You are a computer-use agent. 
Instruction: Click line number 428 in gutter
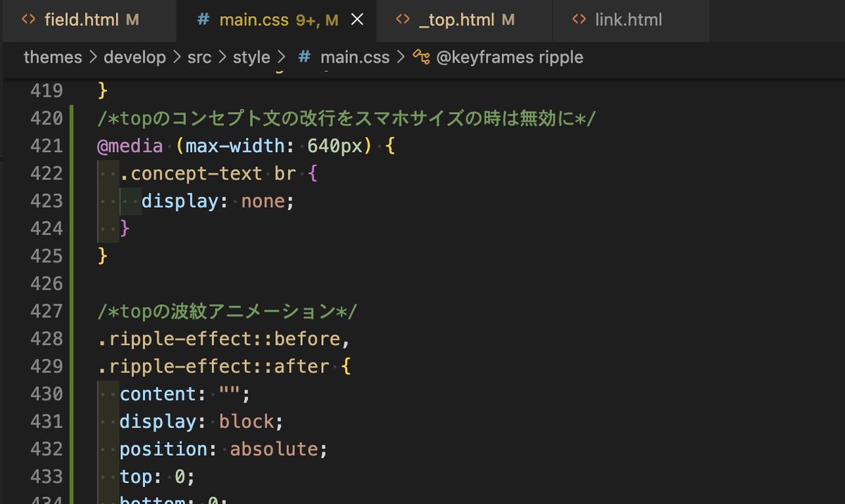tap(46, 339)
